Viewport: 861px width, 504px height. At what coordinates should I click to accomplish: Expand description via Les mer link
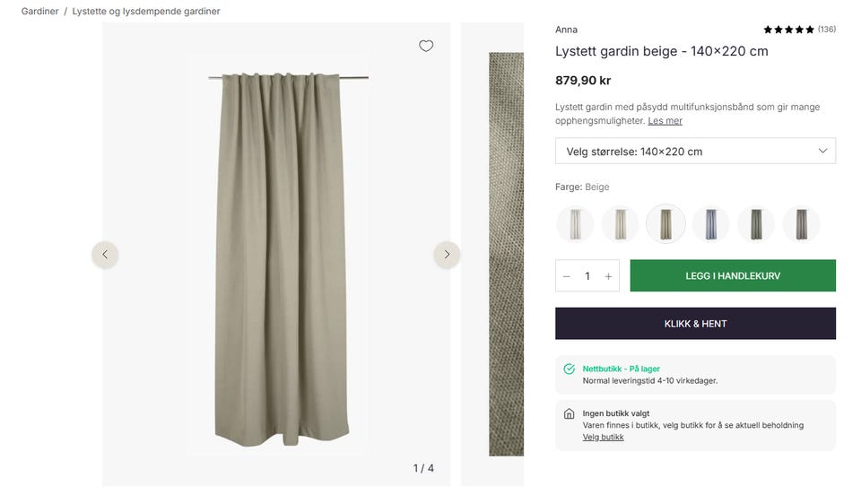[x=665, y=121]
